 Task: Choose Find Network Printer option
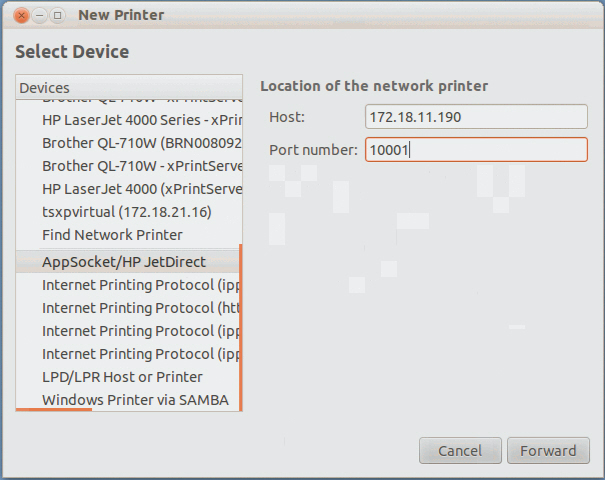pyautogui.click(x=112, y=235)
